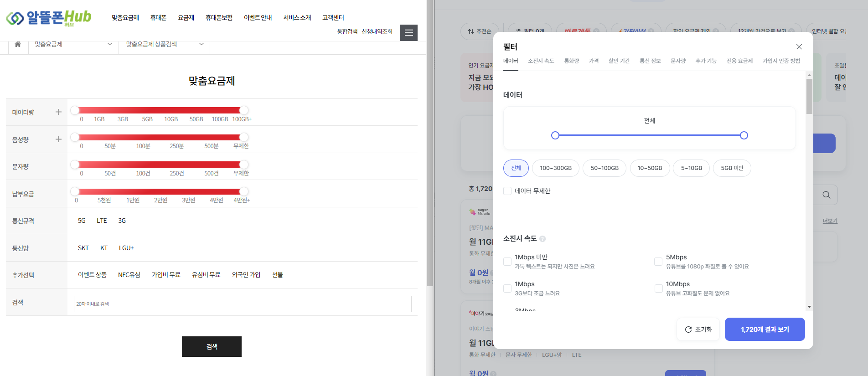The image size is (868, 376).
Task: Open 서비스 소개 menu item
Action: coord(297,18)
